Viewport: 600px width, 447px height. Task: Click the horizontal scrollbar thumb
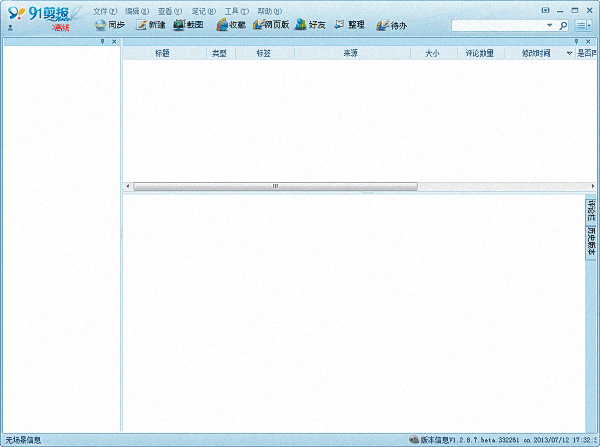pos(275,186)
